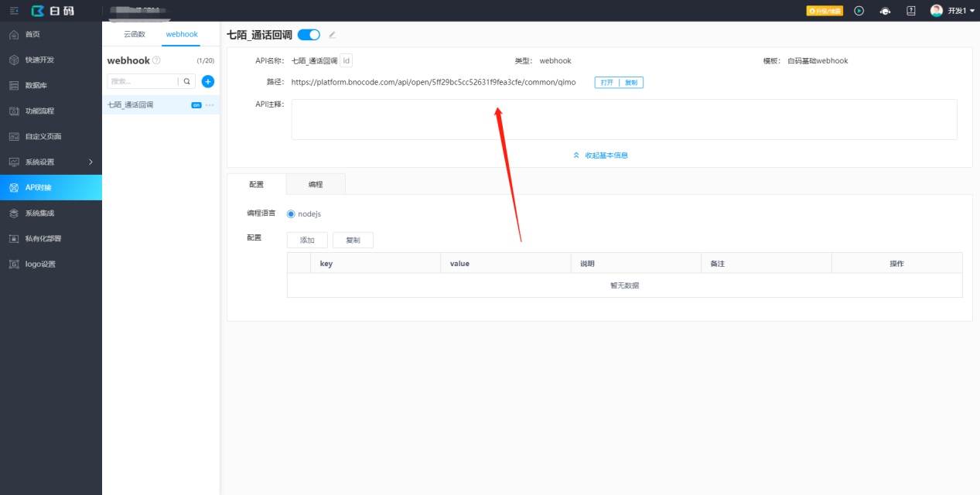Focus the API注释 text area
The height and width of the screenshot is (495, 980).
click(624, 119)
